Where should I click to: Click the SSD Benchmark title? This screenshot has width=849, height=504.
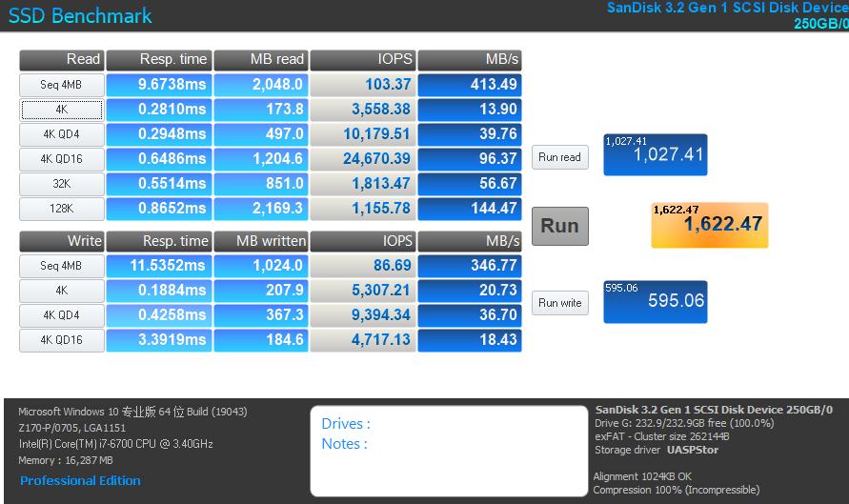(80, 15)
